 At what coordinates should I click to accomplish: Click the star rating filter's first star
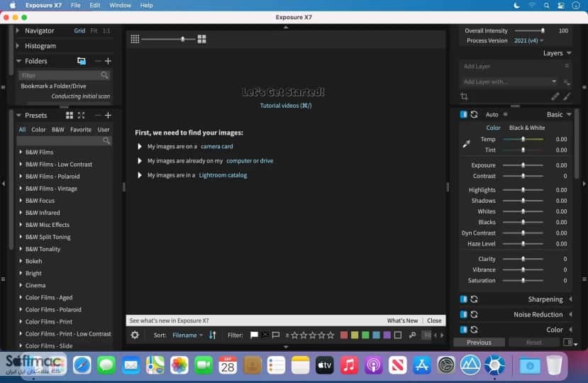[x=295, y=335]
